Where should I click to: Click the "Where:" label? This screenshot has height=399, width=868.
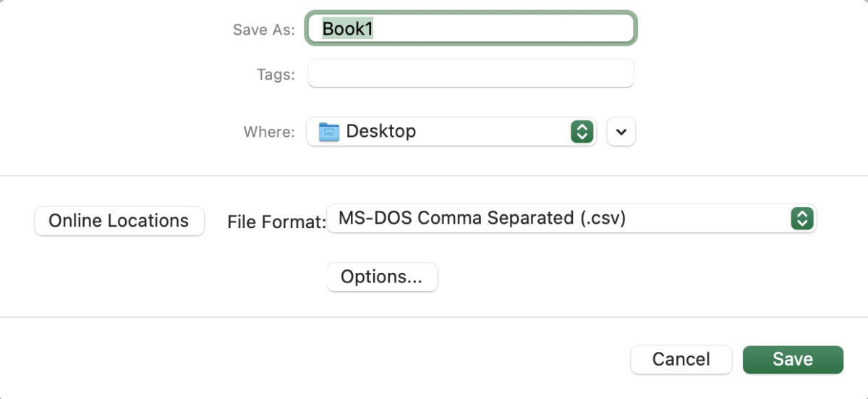pos(269,132)
